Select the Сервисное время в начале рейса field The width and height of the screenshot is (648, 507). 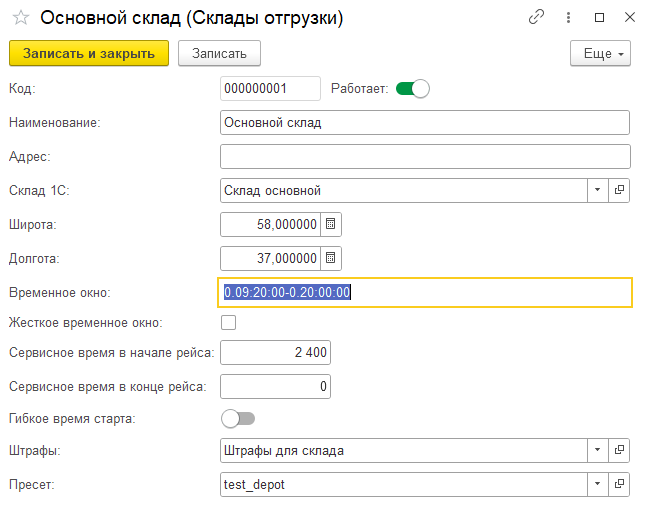[274, 353]
